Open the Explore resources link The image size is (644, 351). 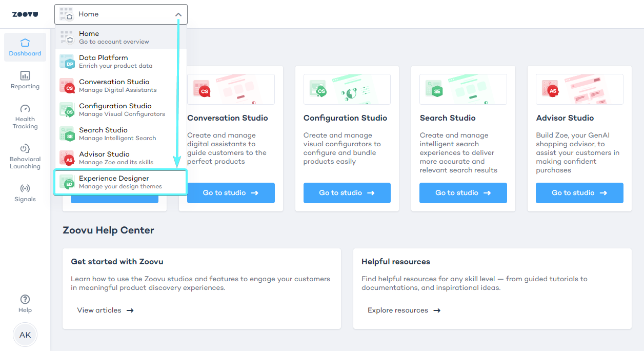404,310
